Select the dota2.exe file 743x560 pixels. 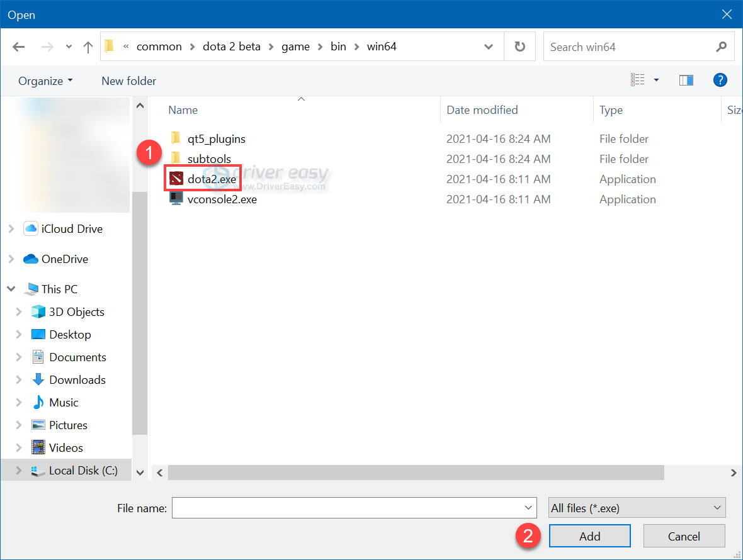tap(212, 179)
